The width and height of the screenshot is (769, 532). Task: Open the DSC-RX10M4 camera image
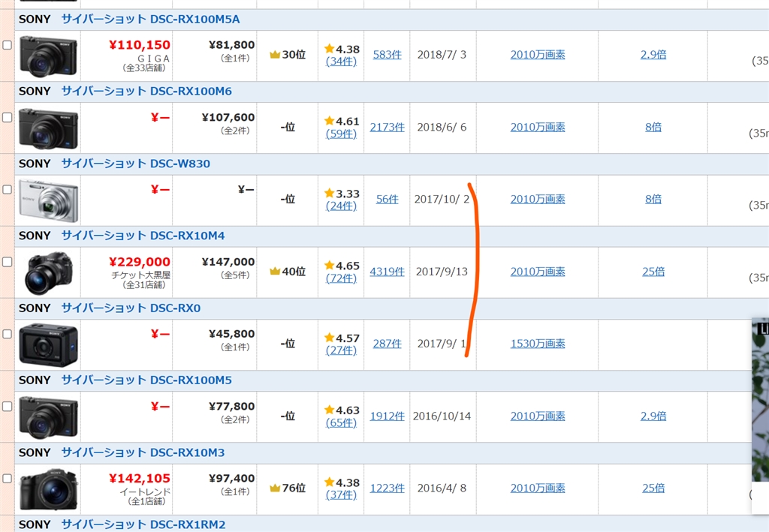[x=48, y=273]
